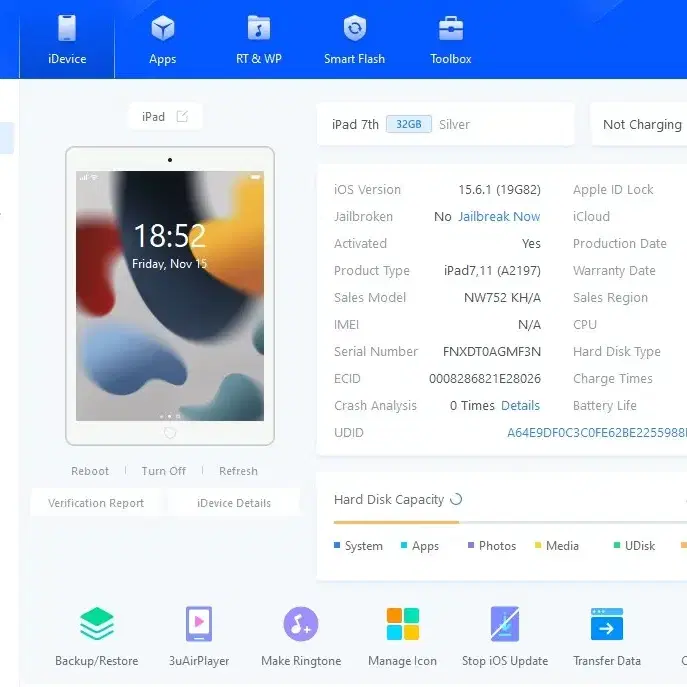Click the iPad 7th model name
This screenshot has width=687, height=687.
(x=355, y=124)
